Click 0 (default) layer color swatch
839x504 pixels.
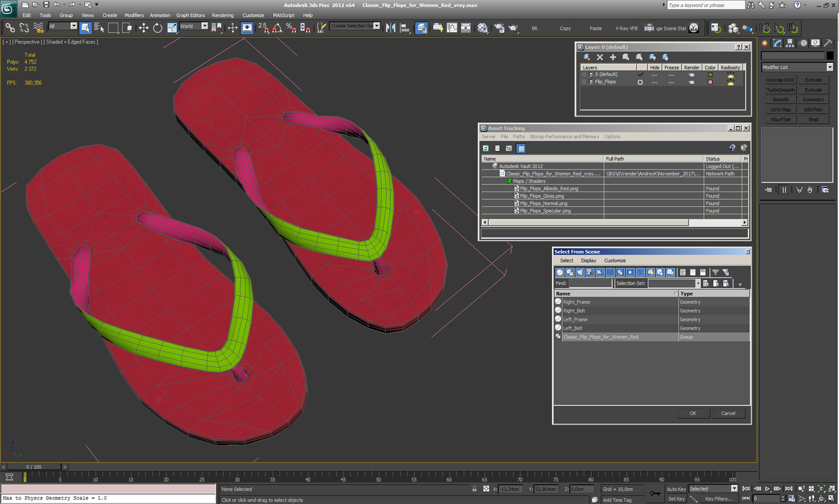tap(710, 74)
